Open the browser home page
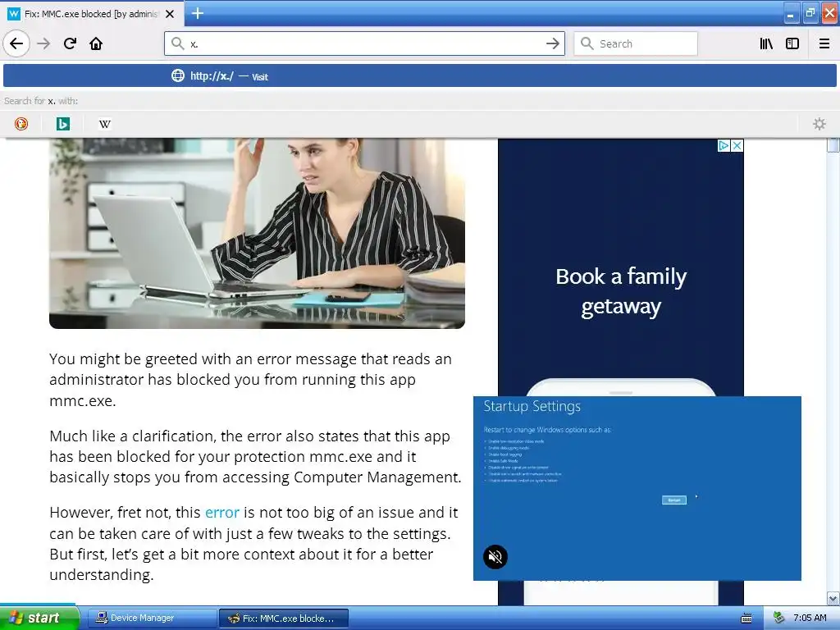840x630 pixels. 96,43
